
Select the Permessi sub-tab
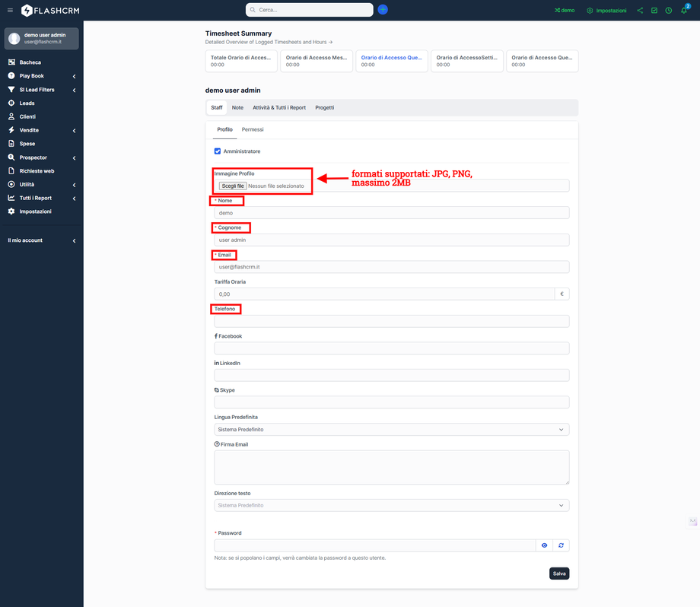[253, 129]
